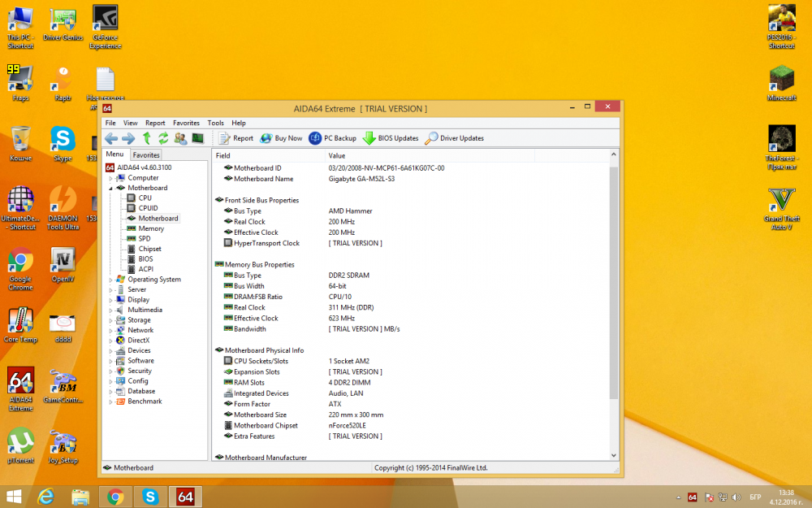The image size is (812, 508).
Task: Open the Skype desktop icon
Action: [x=63, y=144]
